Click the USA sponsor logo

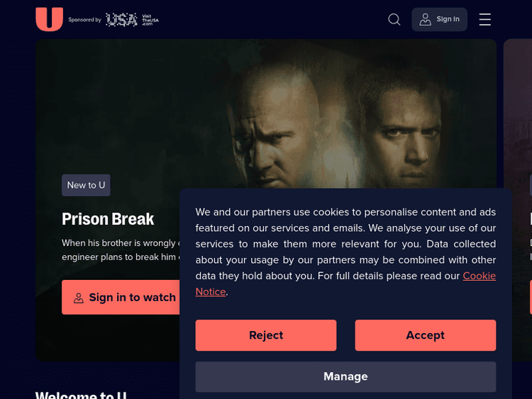[x=121, y=20]
